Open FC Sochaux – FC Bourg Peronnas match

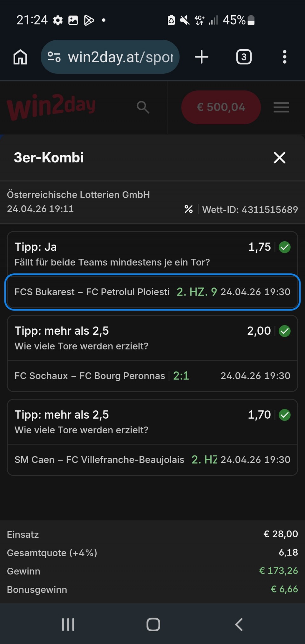[90, 376]
